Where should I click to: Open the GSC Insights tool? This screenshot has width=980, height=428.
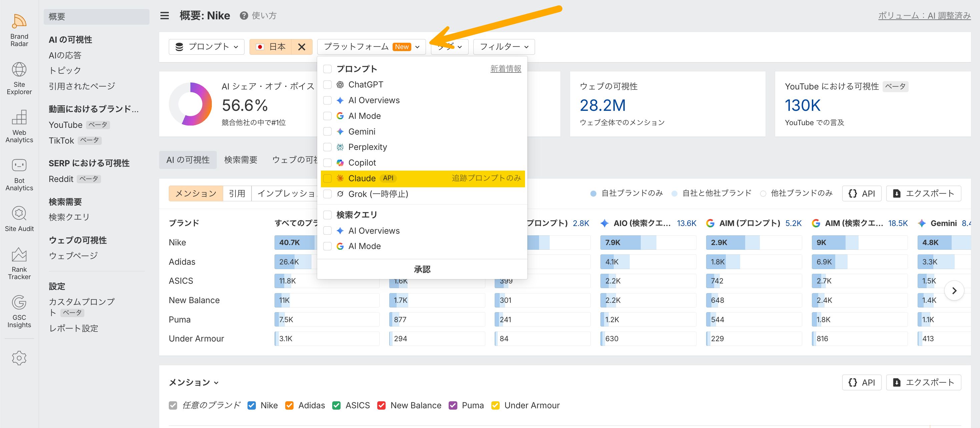pos(19,311)
